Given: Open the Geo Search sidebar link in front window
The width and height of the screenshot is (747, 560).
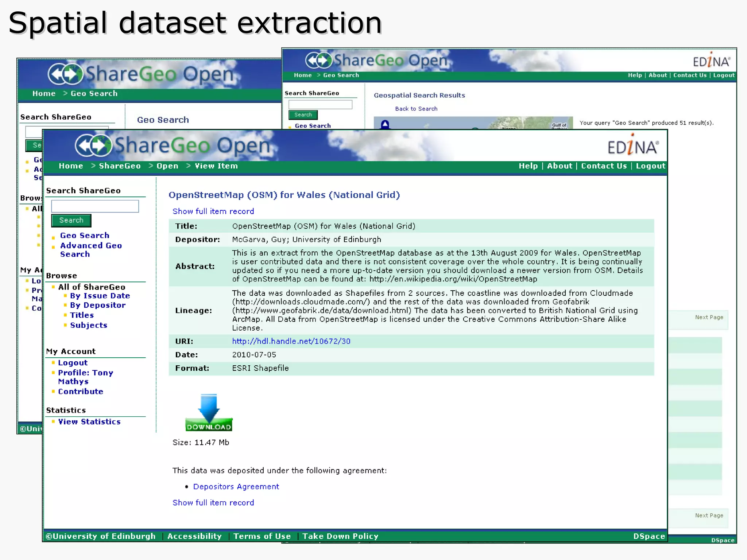Looking at the screenshot, I should (85, 236).
